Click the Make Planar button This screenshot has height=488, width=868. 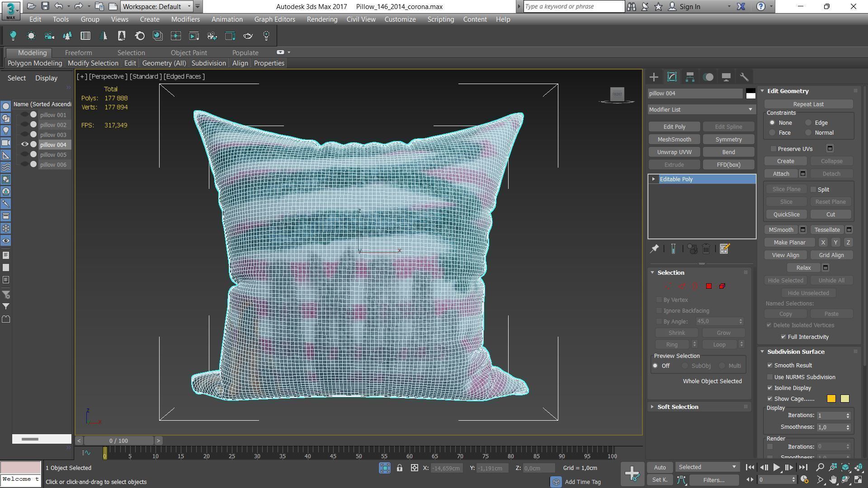point(789,243)
